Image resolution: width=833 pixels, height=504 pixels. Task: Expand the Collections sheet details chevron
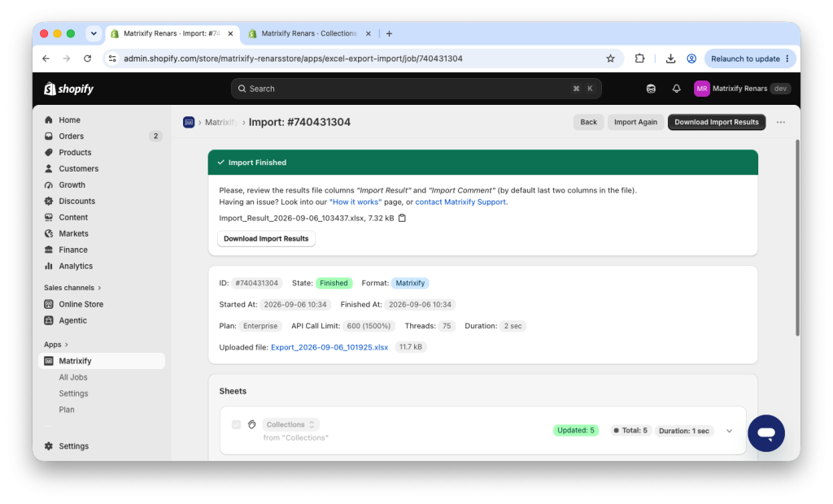tap(729, 431)
